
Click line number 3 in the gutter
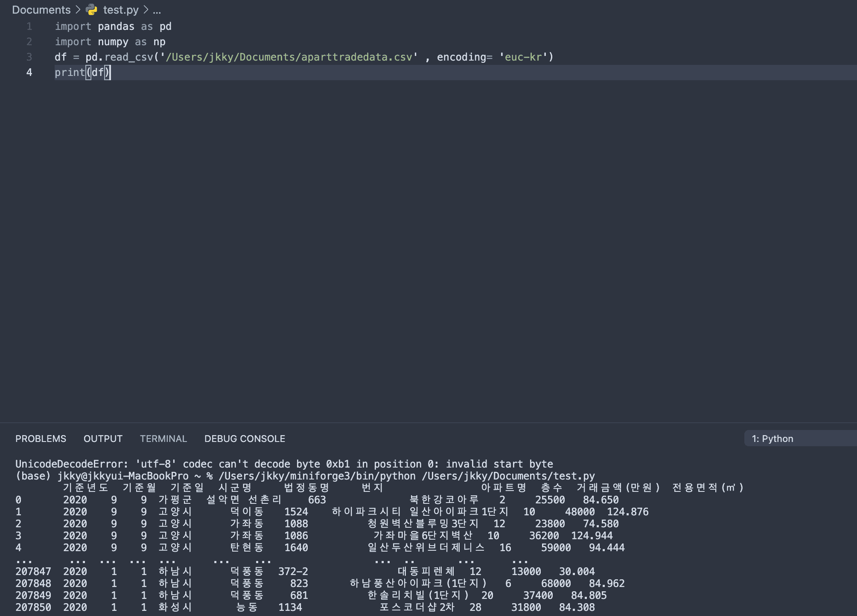[x=29, y=57]
